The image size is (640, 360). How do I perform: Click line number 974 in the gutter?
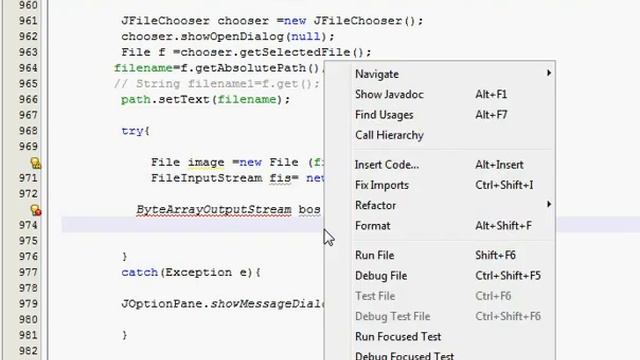pyautogui.click(x=28, y=225)
